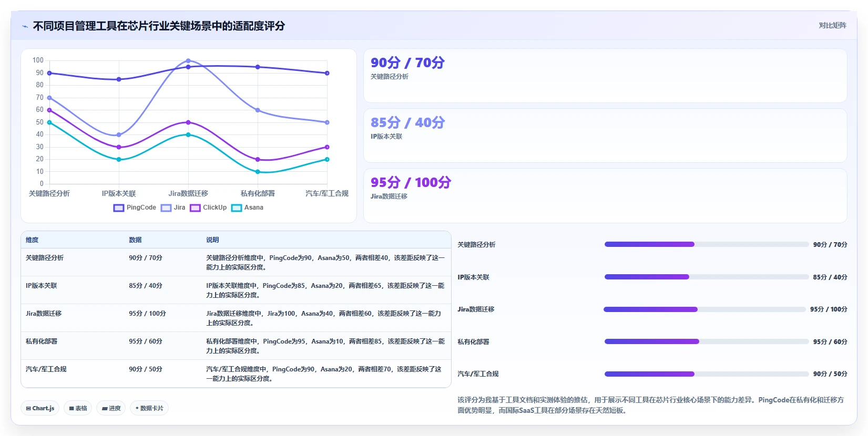
Task: Click the 汽车/军工合规 x-axis label
Action: tap(327, 194)
